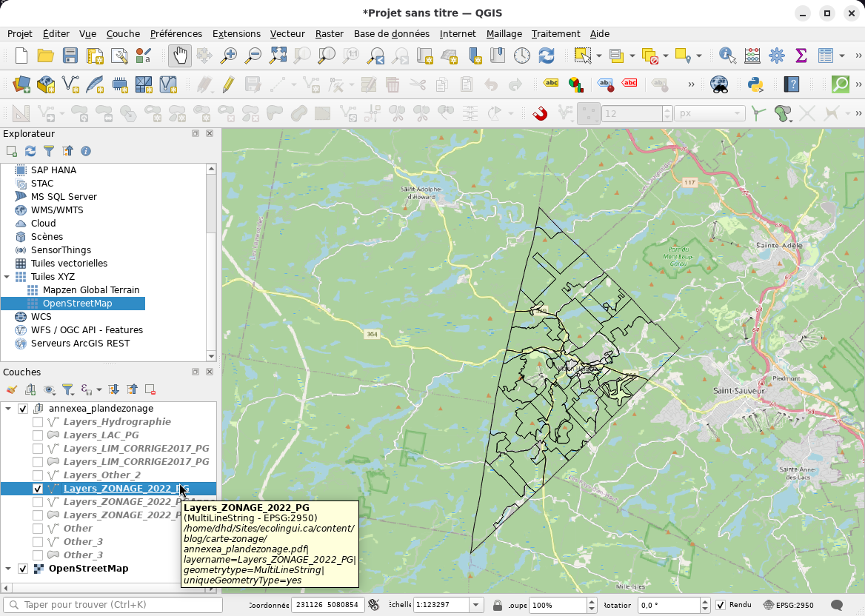Click the Save Project floppy disk icon
The height and width of the screenshot is (616, 865).
[70, 56]
